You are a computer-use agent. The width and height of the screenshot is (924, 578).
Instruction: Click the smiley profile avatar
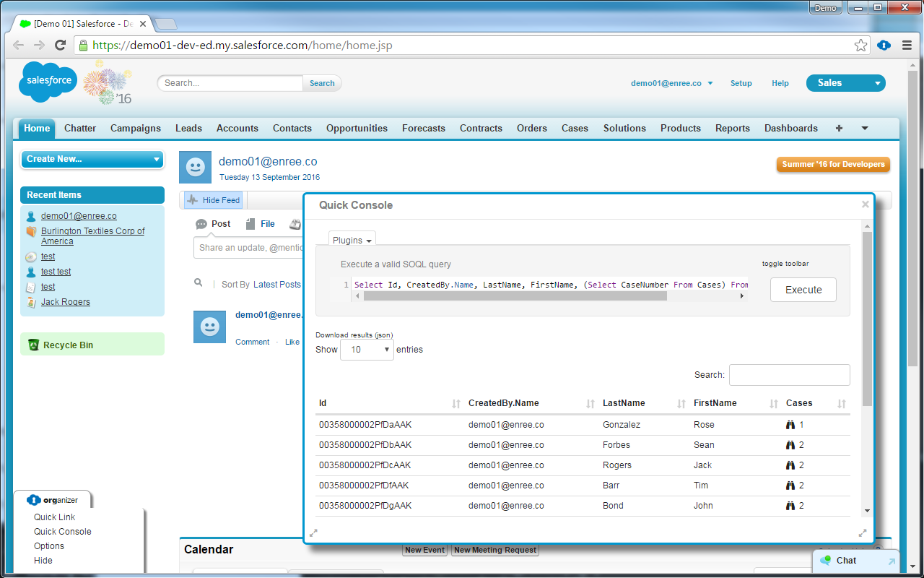point(195,167)
